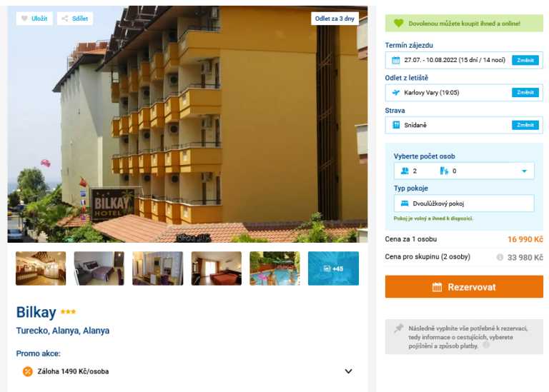The height and width of the screenshot is (392, 549).
Task: Click info icon in grey reservation note
Action: pos(486,345)
